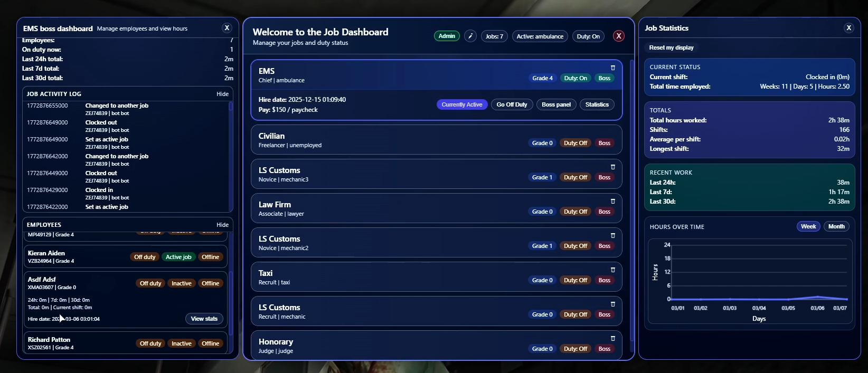Toggle Duty: Off on the Law Firm job
This screenshot has height=373, width=868.
coord(575,212)
